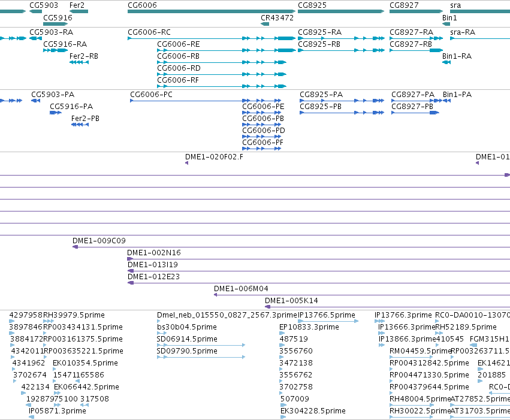510x420 pixels.
Task: Click BAC clone DME1-013I19
Action: [x=153, y=265]
